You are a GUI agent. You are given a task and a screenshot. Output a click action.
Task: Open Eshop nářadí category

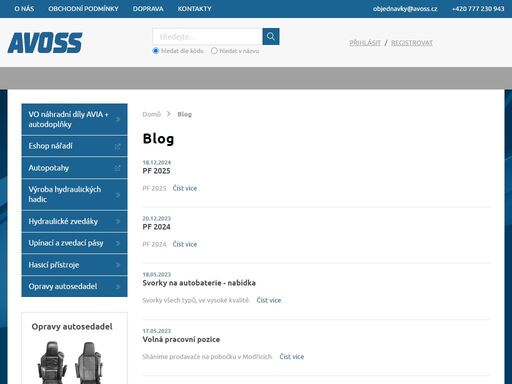(74, 146)
